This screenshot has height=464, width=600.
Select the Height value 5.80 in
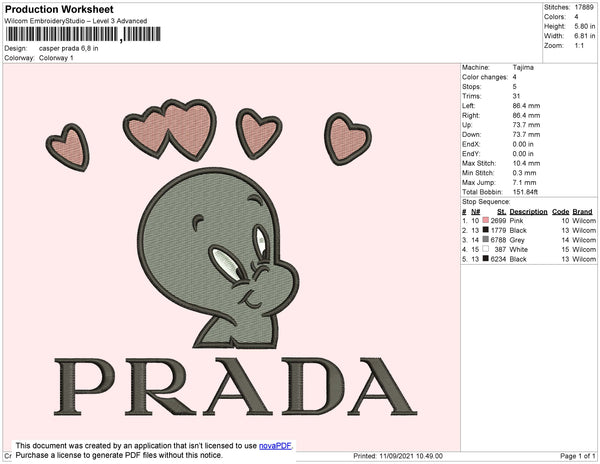[x=585, y=26]
